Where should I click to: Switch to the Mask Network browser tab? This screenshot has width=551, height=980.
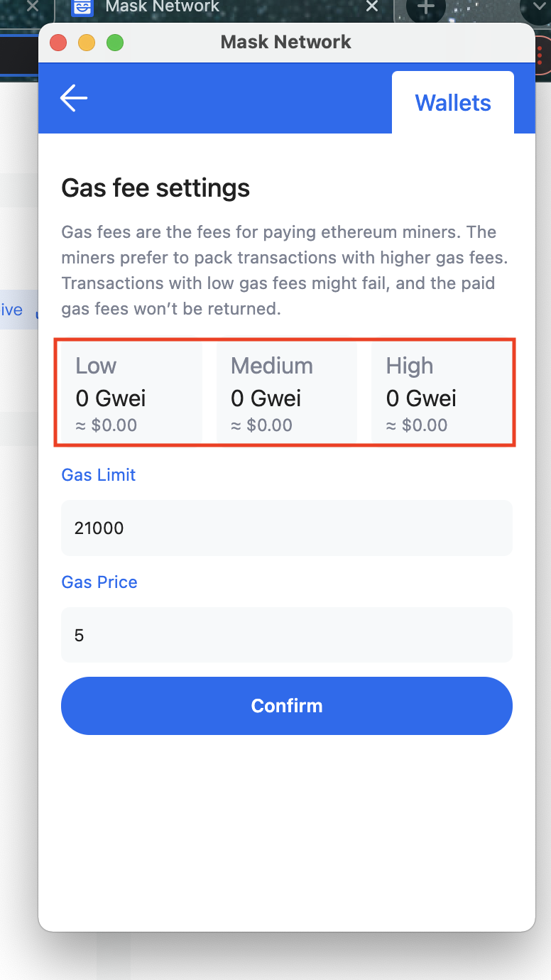pyautogui.click(x=213, y=7)
